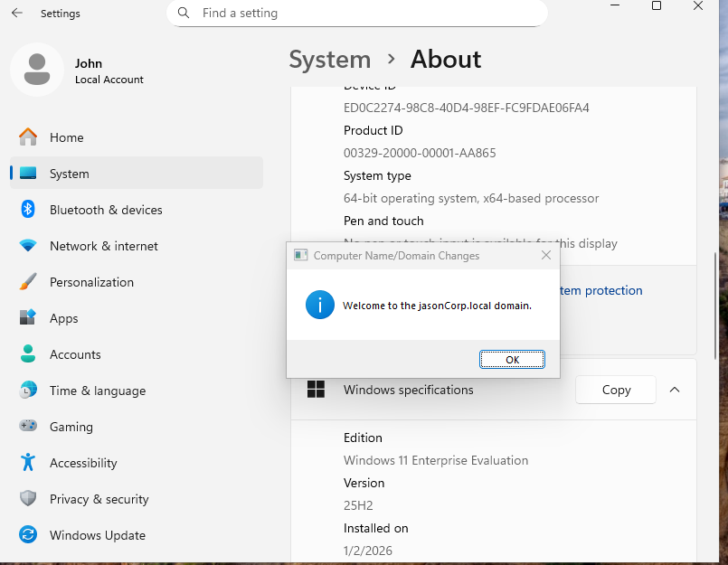The image size is (728, 565).
Task: Click the Apps icon in sidebar
Action: [28, 318]
